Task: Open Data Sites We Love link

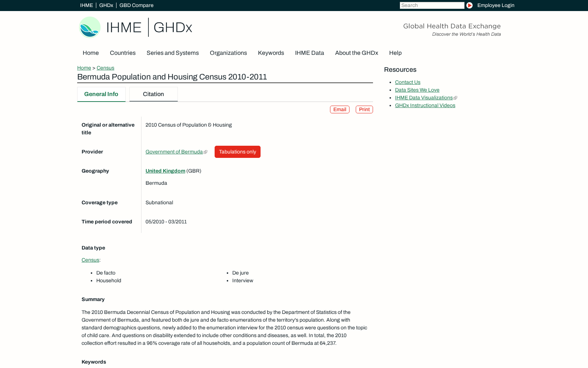Action: (x=417, y=90)
